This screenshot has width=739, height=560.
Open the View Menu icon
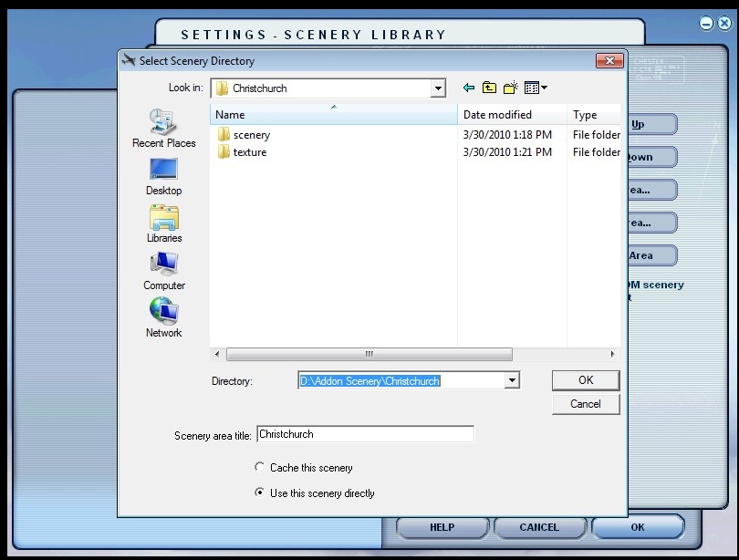(536, 88)
